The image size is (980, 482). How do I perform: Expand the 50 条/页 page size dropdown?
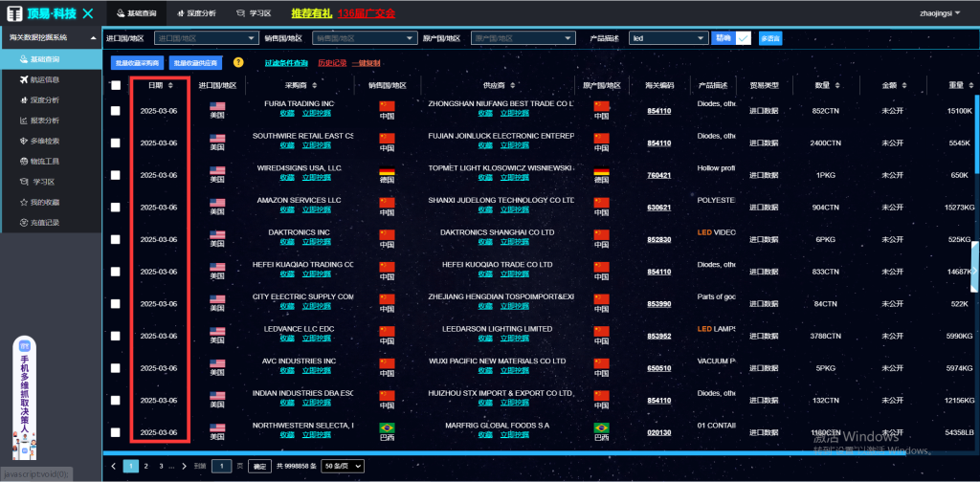point(343,466)
